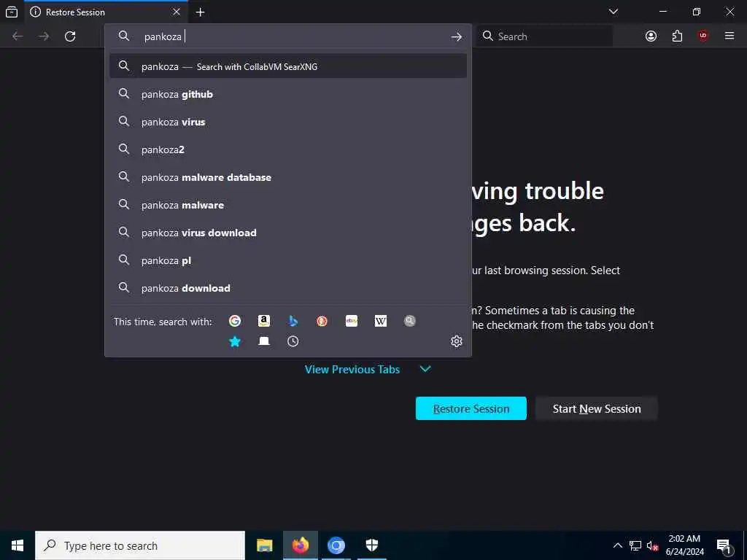Click the Firefox taskbar icon
The height and width of the screenshot is (560, 747).
[300, 545]
